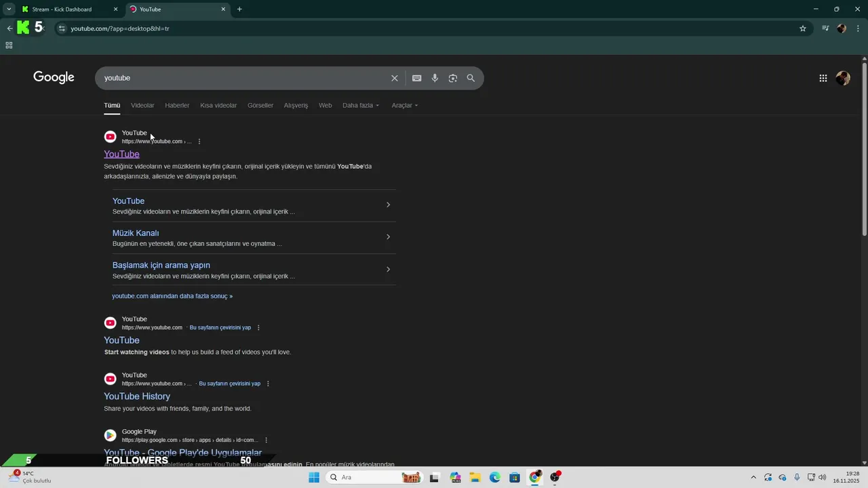Switch to the Videolar results tab
Image resolution: width=868 pixels, height=488 pixels.
pos(142,105)
